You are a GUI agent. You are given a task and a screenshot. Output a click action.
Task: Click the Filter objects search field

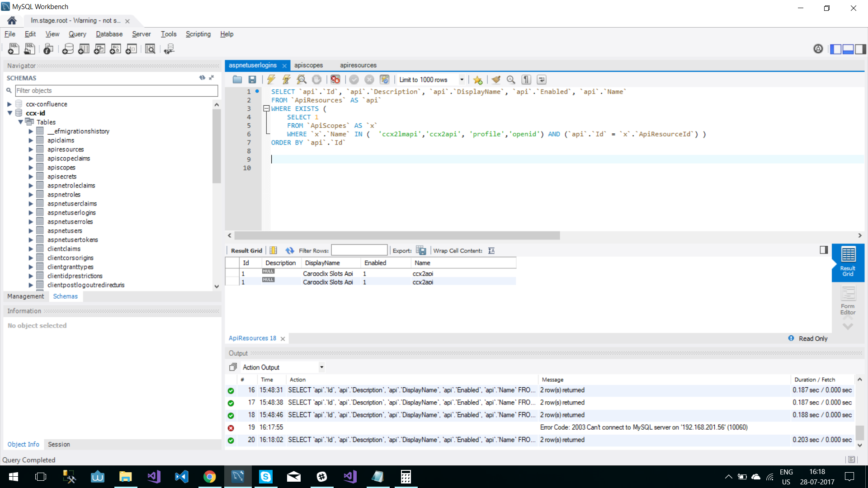tap(116, 90)
